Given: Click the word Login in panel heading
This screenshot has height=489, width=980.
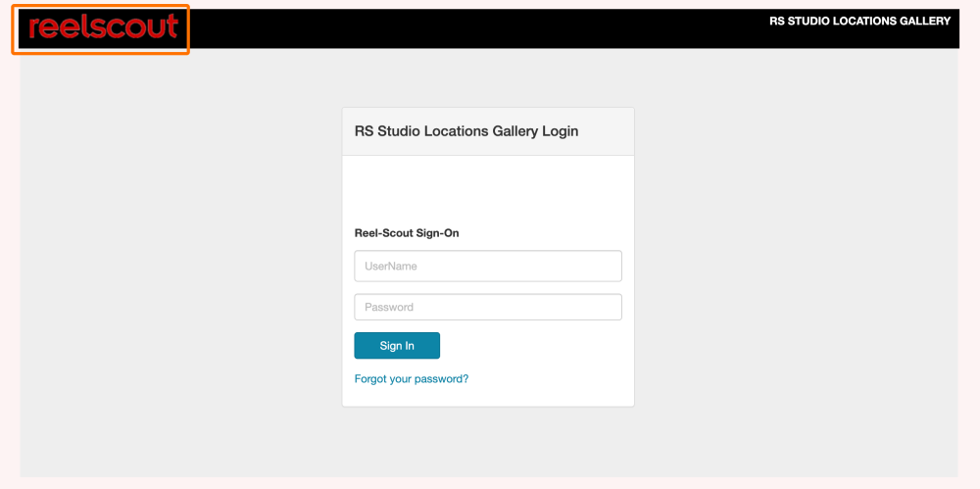Looking at the screenshot, I should coord(560,131).
